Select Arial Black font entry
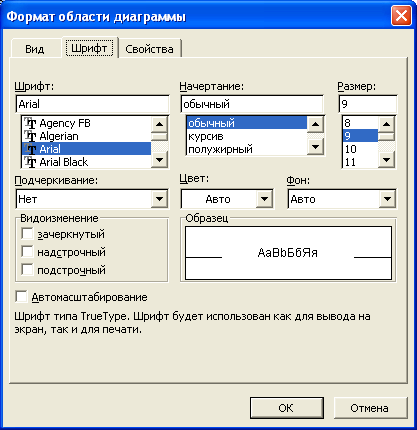Image resolution: width=417 pixels, height=430 pixels. [x=86, y=162]
